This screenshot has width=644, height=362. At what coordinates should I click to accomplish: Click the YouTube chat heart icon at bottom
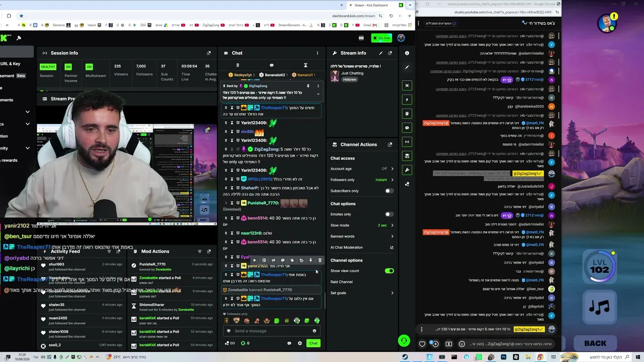pos(422,344)
